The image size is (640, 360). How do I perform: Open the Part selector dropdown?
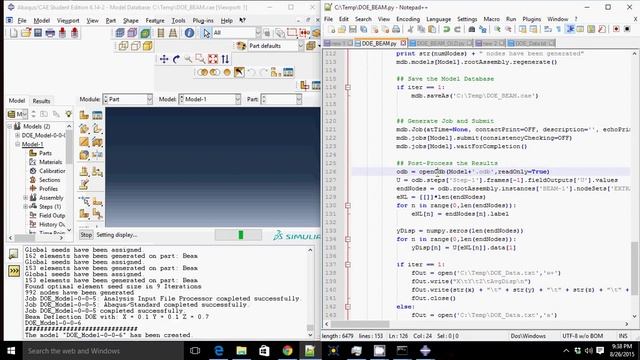click(281, 99)
